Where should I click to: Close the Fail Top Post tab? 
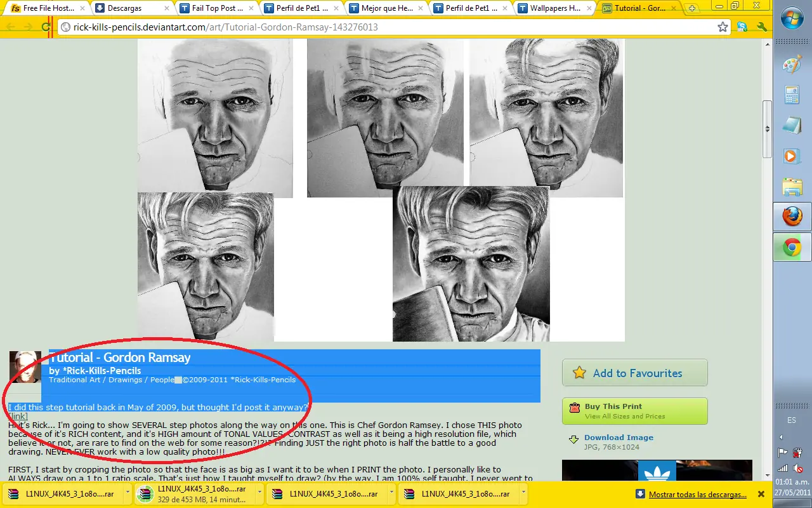click(251, 8)
